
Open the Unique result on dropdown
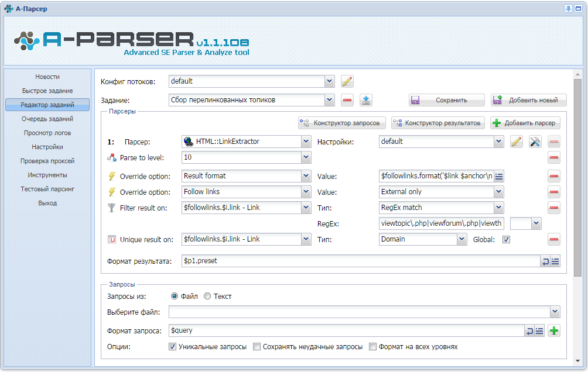point(306,239)
